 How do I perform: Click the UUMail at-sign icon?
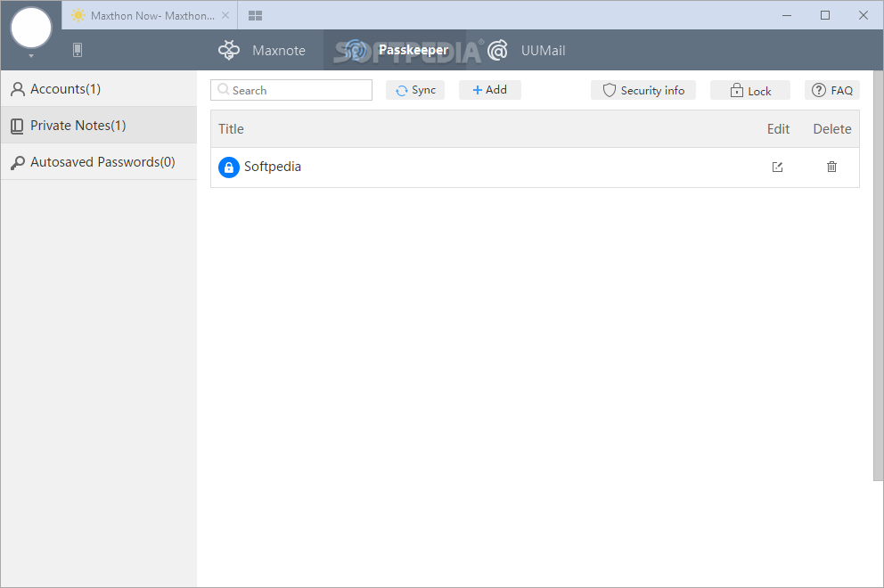(x=498, y=50)
